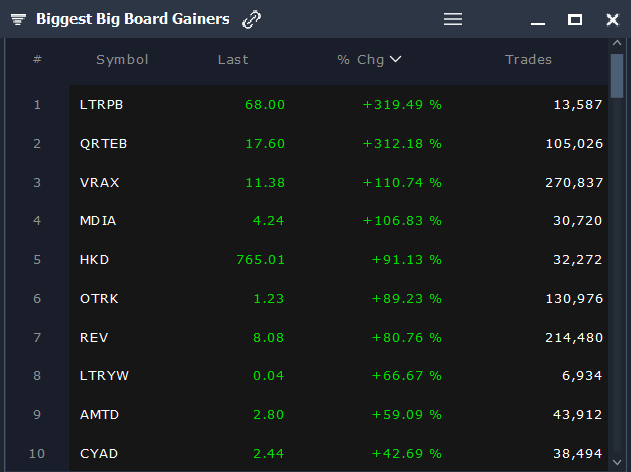The height and width of the screenshot is (472, 631).
Task: Click the link chain icon beside title
Action: click(252, 19)
